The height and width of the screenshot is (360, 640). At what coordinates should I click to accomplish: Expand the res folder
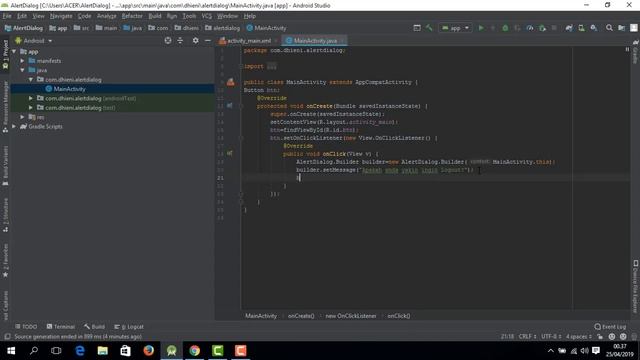tap(22, 117)
